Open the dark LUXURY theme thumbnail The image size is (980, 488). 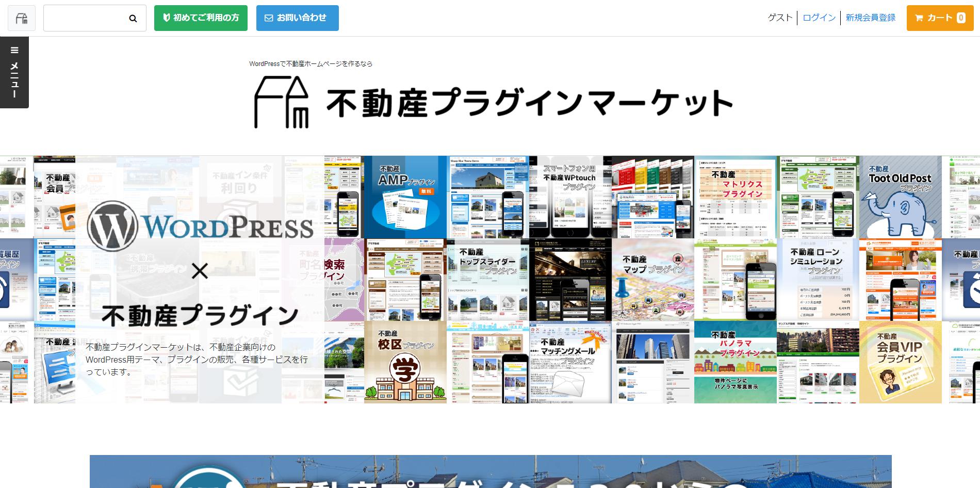pyautogui.click(x=570, y=280)
